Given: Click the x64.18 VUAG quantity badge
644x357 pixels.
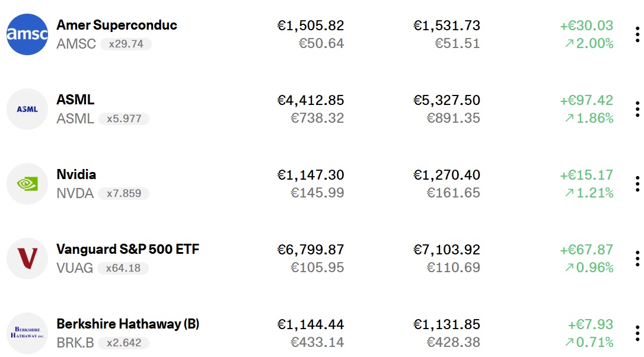Looking at the screenshot, I should coord(123,268).
